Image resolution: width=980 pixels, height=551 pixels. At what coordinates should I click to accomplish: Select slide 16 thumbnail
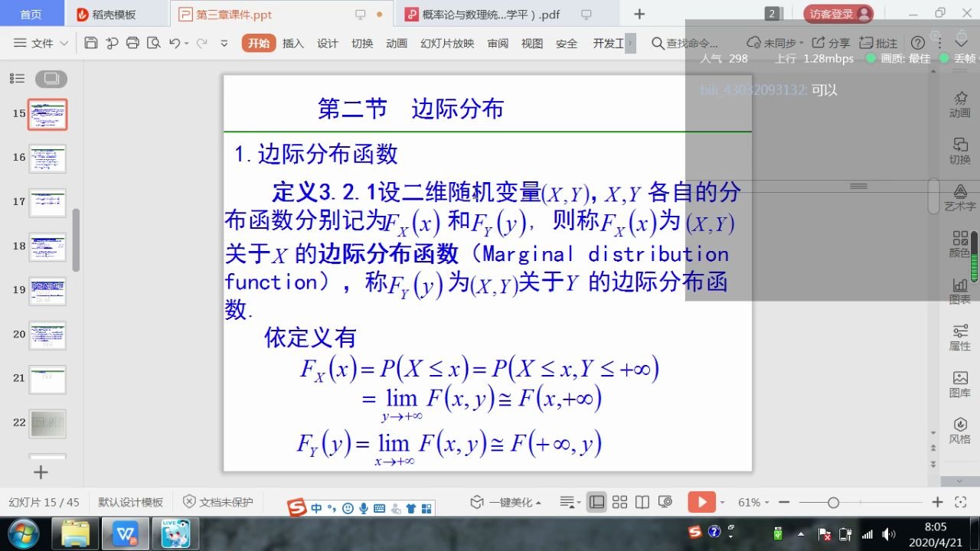point(47,158)
